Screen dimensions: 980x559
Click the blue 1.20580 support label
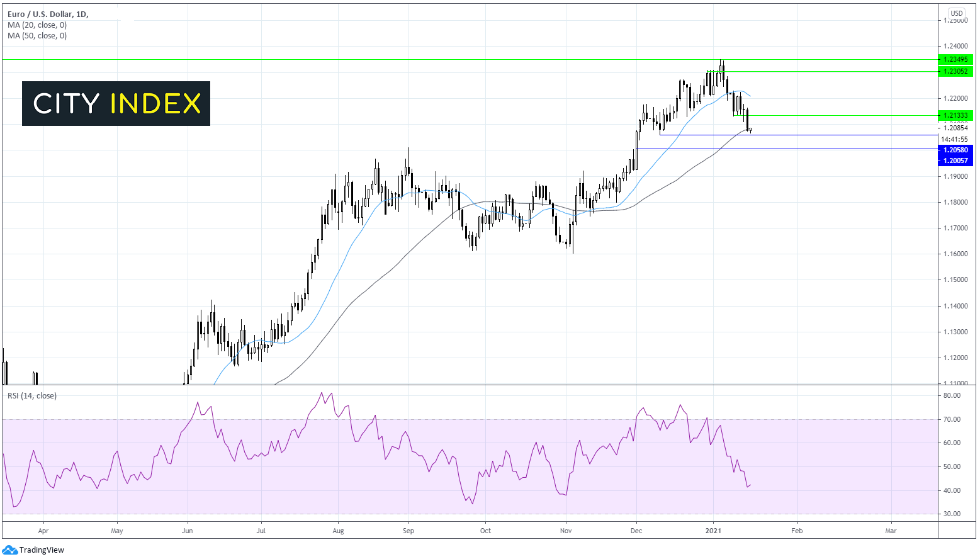click(x=955, y=150)
